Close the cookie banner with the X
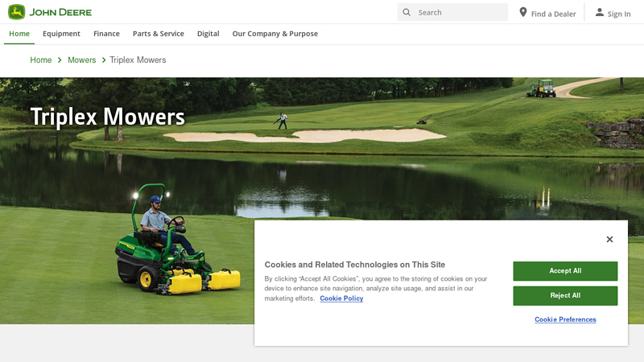Image resolution: width=644 pixels, height=362 pixels. coord(609,239)
